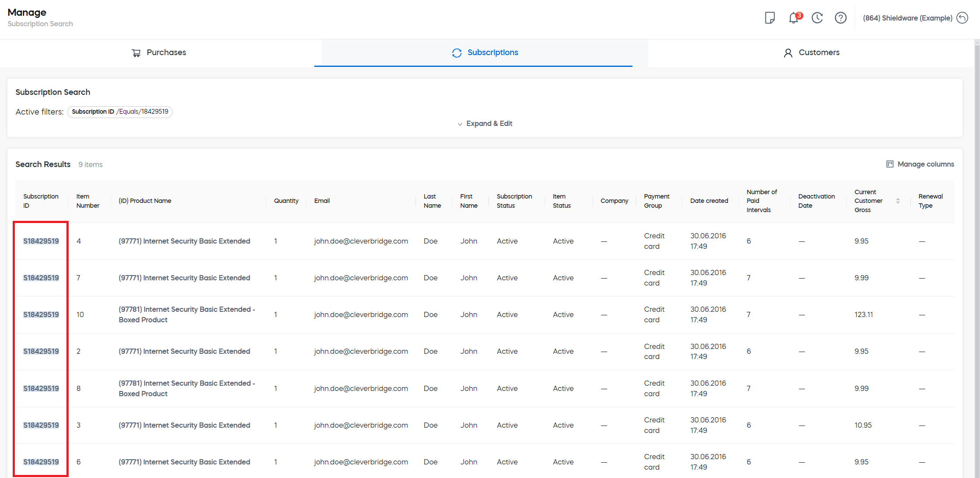The image size is (980, 478).
Task: Click the Current Customer Gross header
Action: click(869, 201)
